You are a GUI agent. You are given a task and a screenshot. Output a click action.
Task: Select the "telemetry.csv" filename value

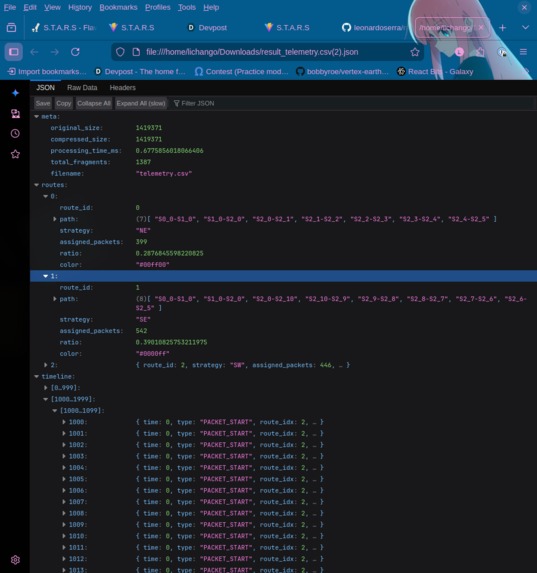tap(164, 174)
